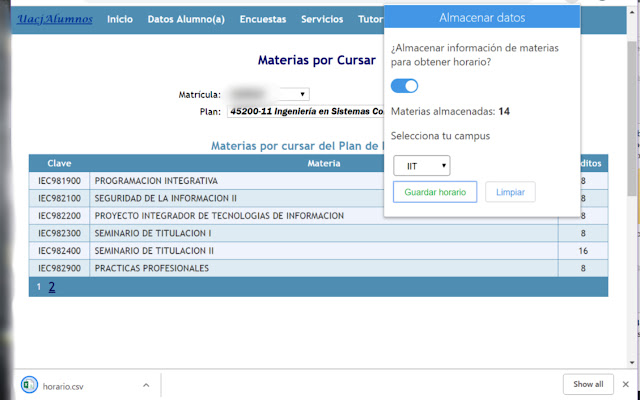Click the vertical page scrollbar thumb

pos(632,118)
